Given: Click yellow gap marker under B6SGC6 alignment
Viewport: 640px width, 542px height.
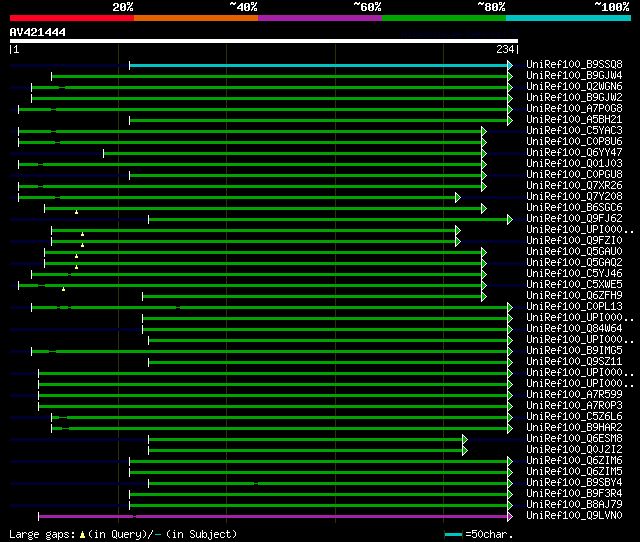Looking at the screenshot, I should (76, 212).
